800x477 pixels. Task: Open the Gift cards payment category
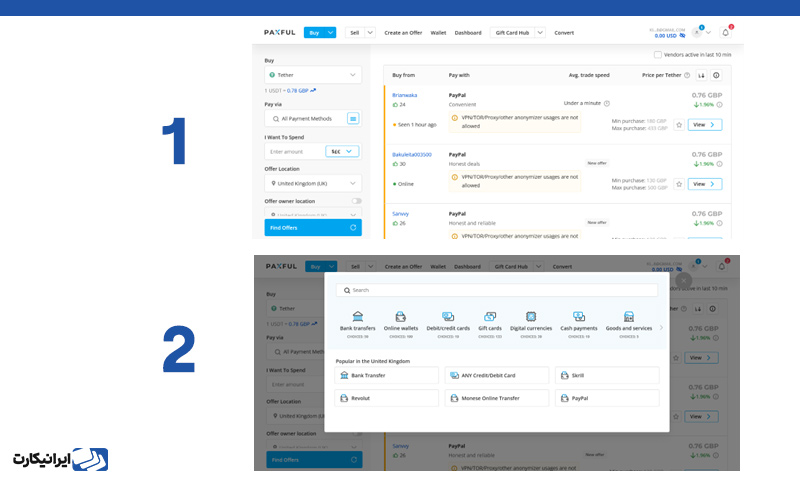[490, 316]
